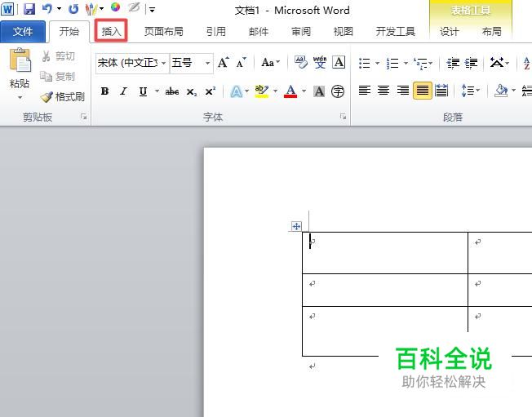This screenshot has width=532, height=417.
Task: Toggle Subscript formatting
Action: click(192, 91)
